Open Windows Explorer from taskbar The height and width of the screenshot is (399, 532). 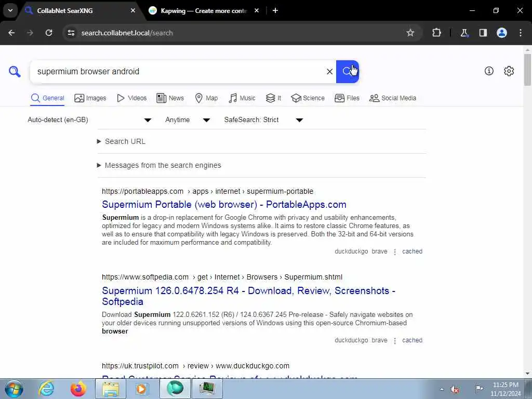pyautogui.click(x=111, y=389)
